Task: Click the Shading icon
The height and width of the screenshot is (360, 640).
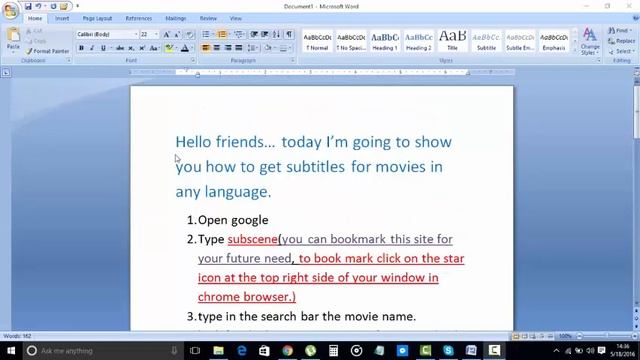Action: [x=268, y=48]
